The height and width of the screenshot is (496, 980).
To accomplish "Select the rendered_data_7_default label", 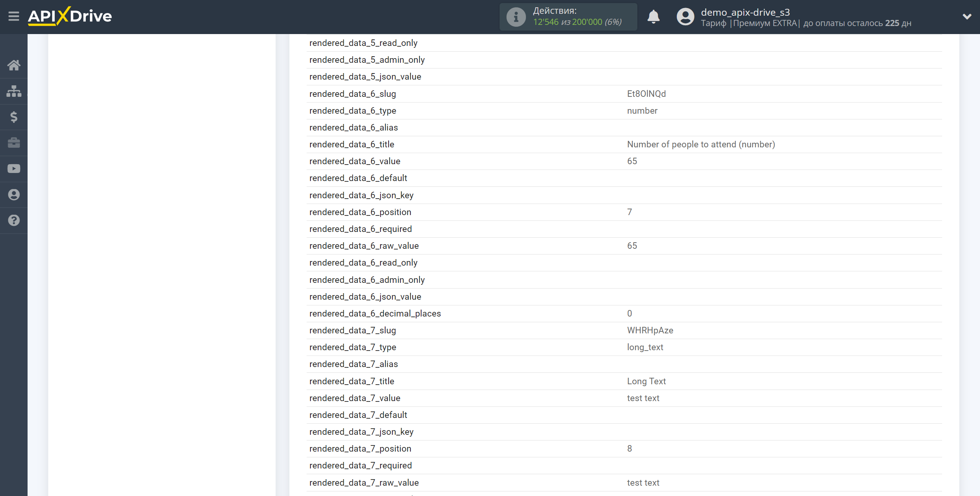I will [x=358, y=415].
